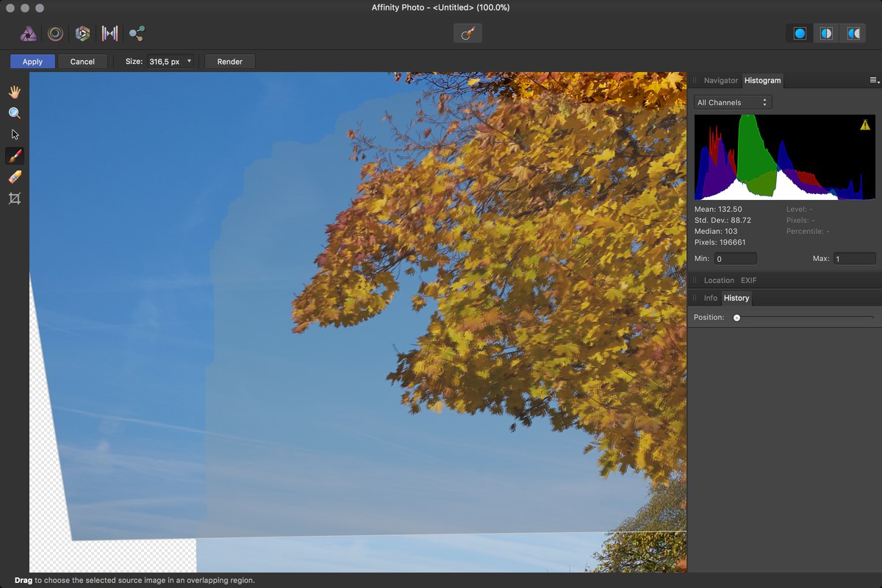Open the Info tab
The height and width of the screenshot is (588, 882).
tap(710, 298)
